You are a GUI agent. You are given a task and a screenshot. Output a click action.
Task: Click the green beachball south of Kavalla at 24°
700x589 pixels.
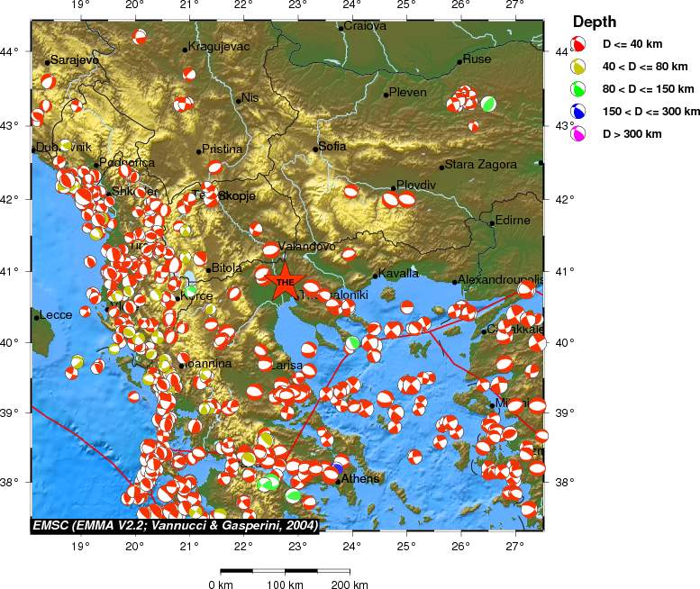pyautogui.click(x=353, y=342)
